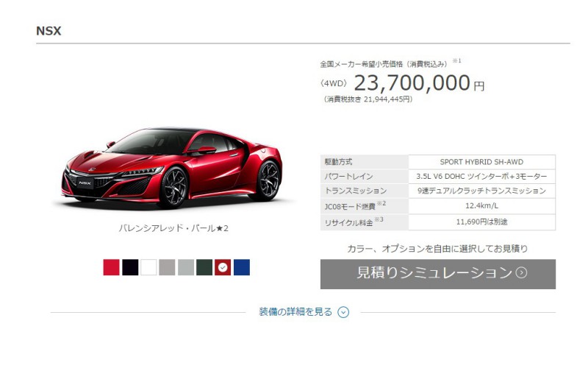588x368 pixels.
Task: Click the バレンシアレッド・パール★2 color name
Action: tap(173, 228)
